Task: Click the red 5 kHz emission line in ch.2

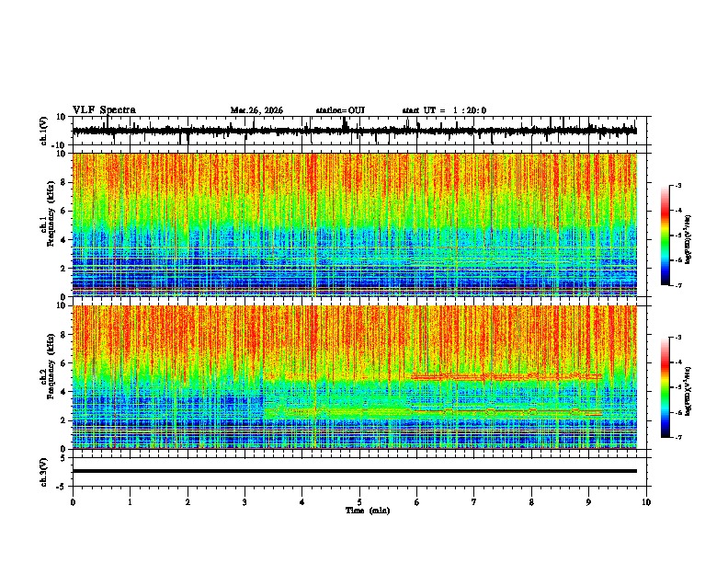Action: click(x=506, y=376)
